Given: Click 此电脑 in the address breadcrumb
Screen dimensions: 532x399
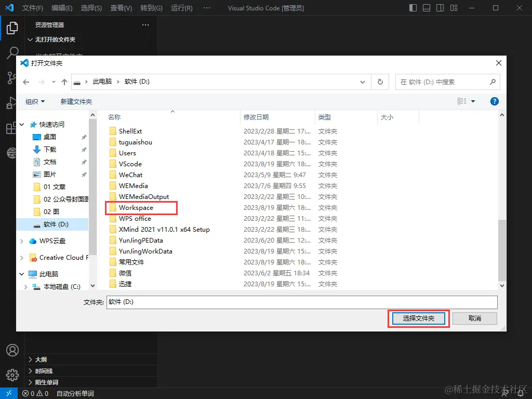Looking at the screenshot, I should tap(102, 82).
